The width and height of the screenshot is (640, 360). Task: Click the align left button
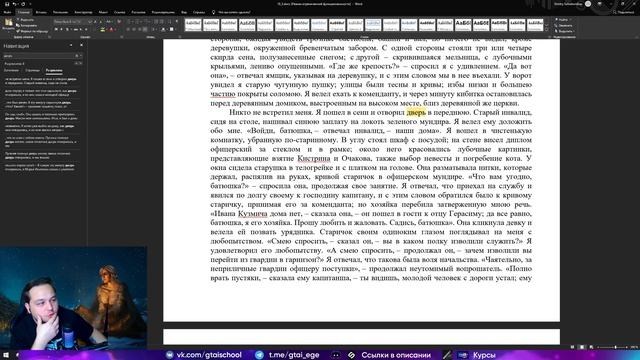128,29
